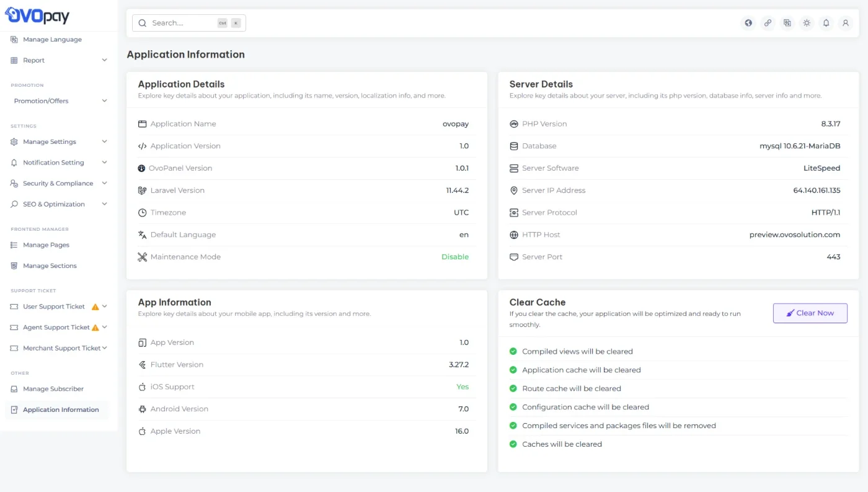Open notifications bell icon
Screen dimensions: 868x492
coord(826,23)
